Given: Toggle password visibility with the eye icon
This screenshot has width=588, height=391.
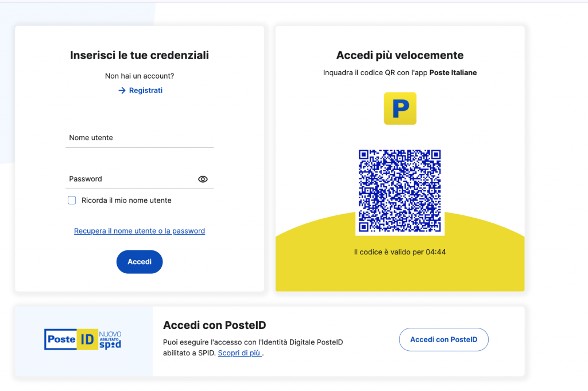Looking at the screenshot, I should [x=203, y=179].
